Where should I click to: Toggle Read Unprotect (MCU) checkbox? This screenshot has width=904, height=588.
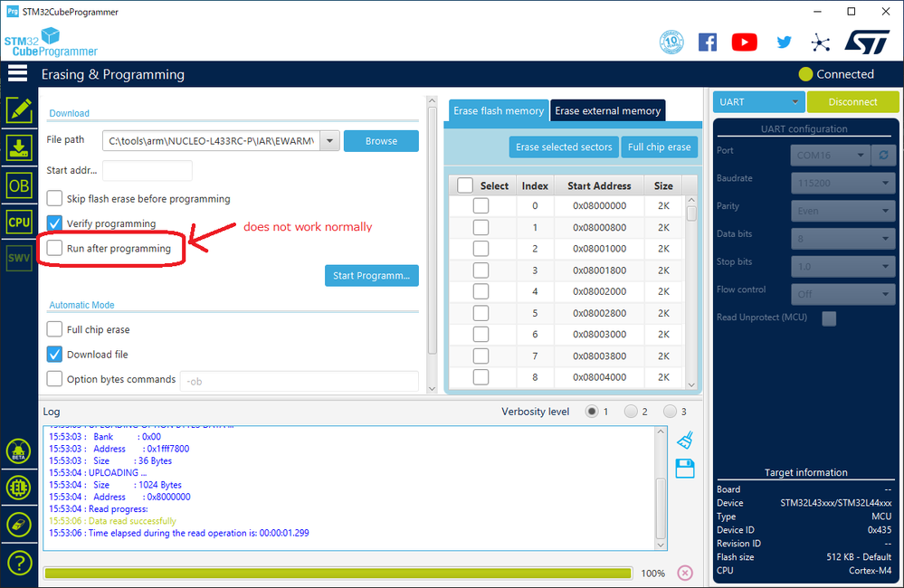[829, 318]
